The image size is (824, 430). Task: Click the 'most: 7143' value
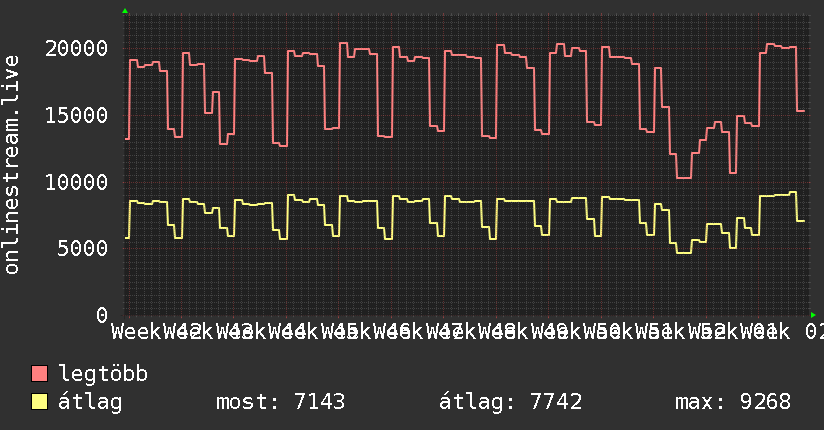pyautogui.click(x=281, y=402)
